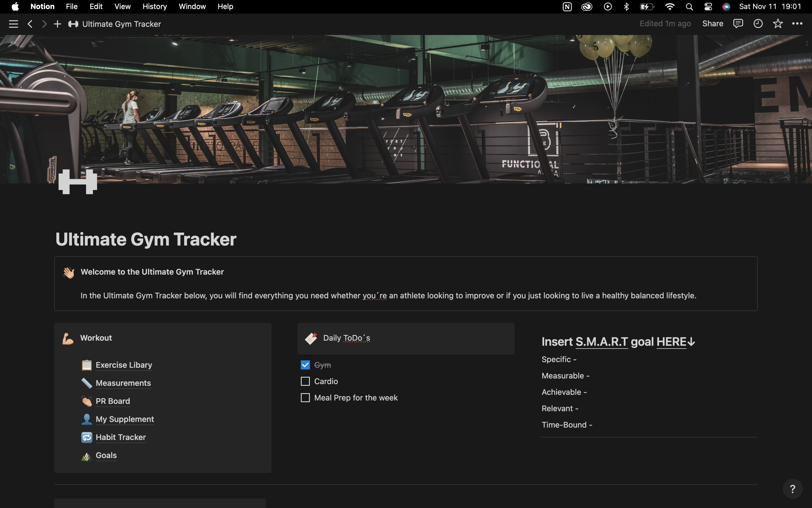Screen dimensions: 812x508
Task: Click the waving hand callout emoji
Action: (x=69, y=272)
